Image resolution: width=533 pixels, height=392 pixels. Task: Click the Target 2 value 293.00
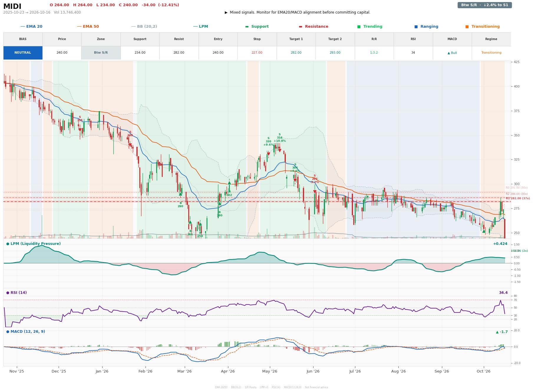tap(335, 53)
